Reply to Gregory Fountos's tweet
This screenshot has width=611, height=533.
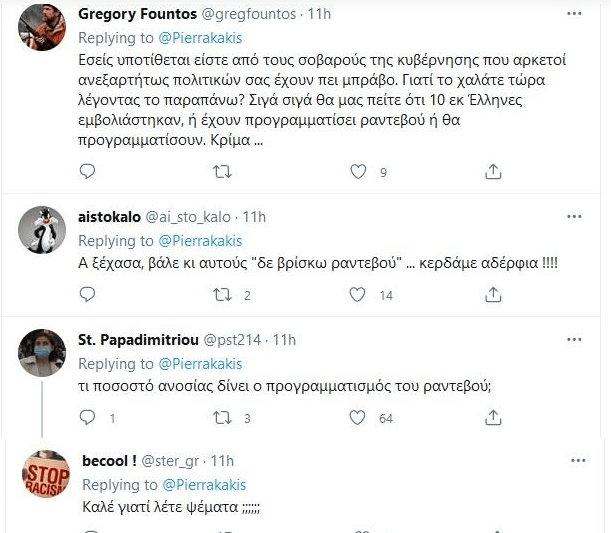87,173
